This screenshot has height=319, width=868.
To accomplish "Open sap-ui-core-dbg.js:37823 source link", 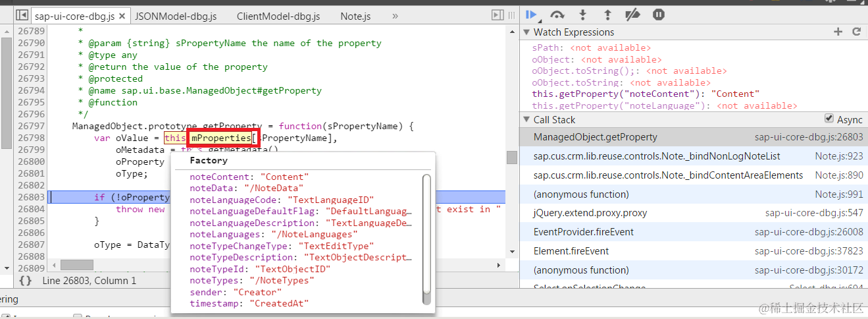I will click(x=809, y=251).
